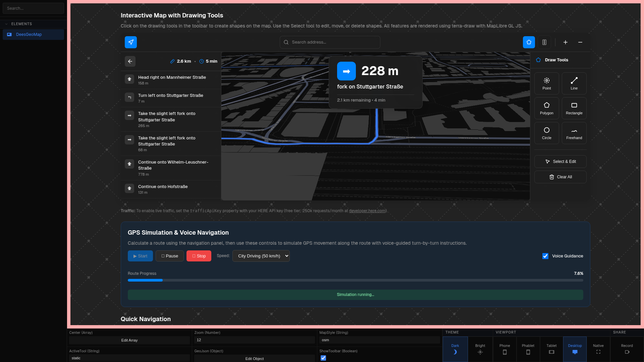The width and height of the screenshot is (644, 362).
Task: Uncheck the ShowToolbar boolean checkbox
Action: tap(323, 358)
